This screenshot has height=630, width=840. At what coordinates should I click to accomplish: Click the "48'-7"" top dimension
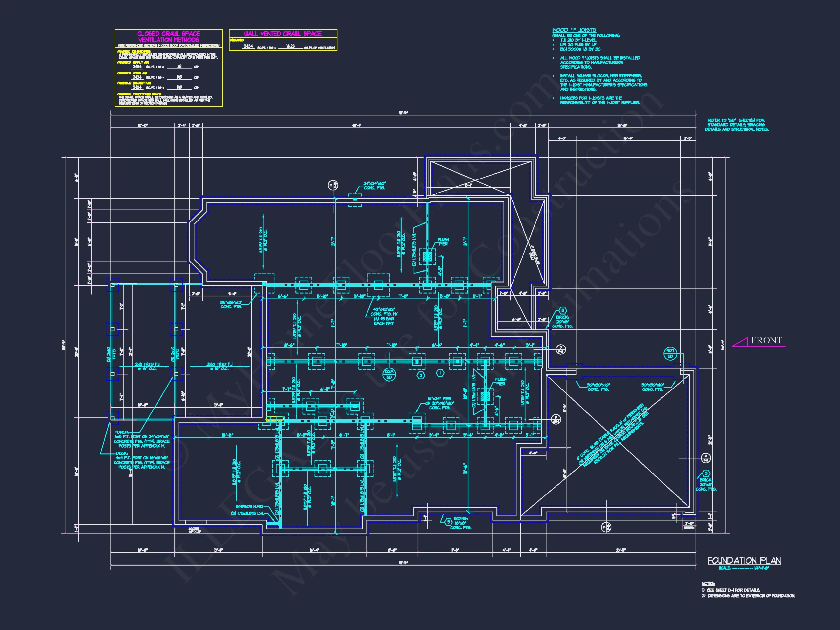356,125
